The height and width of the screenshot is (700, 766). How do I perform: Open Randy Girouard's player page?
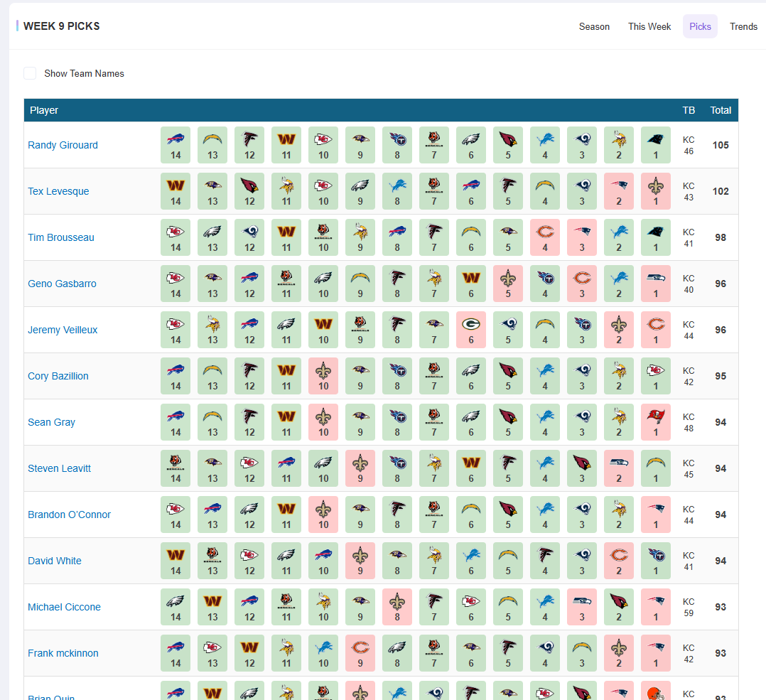(63, 145)
